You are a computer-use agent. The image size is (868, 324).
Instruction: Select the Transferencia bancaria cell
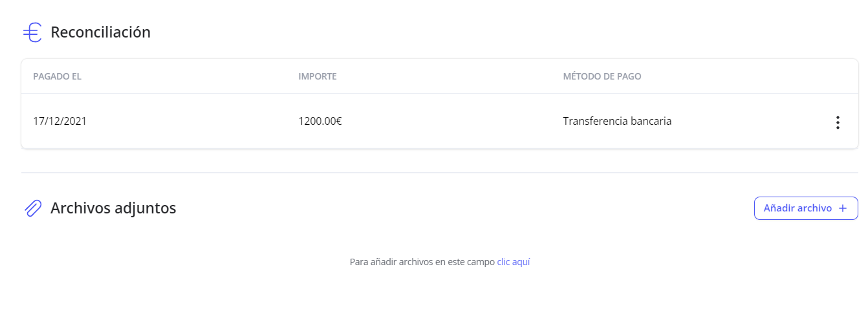pos(617,121)
